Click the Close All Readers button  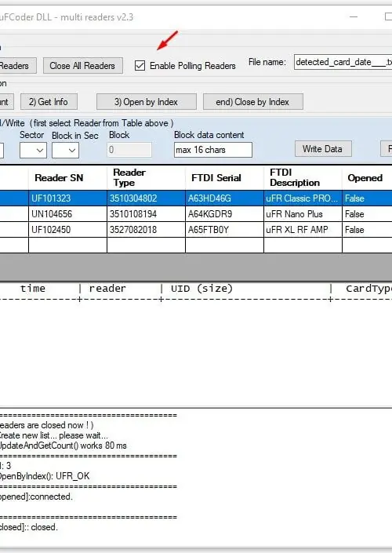pyautogui.click(x=83, y=66)
